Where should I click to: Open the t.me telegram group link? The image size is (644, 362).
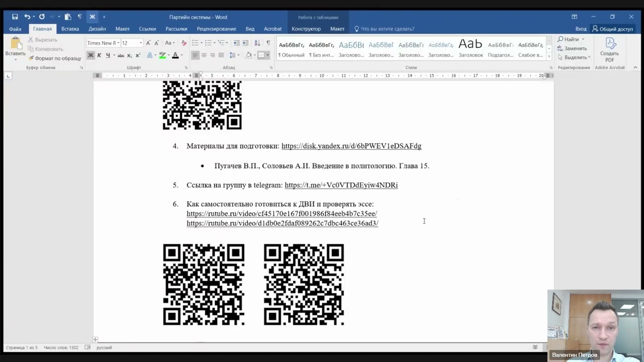click(341, 185)
